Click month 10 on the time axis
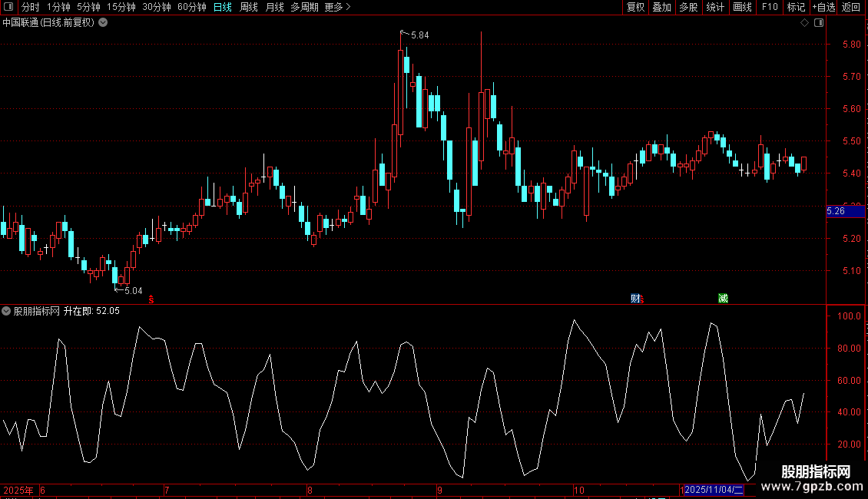Viewport: 868px width, 499px height. click(x=578, y=490)
